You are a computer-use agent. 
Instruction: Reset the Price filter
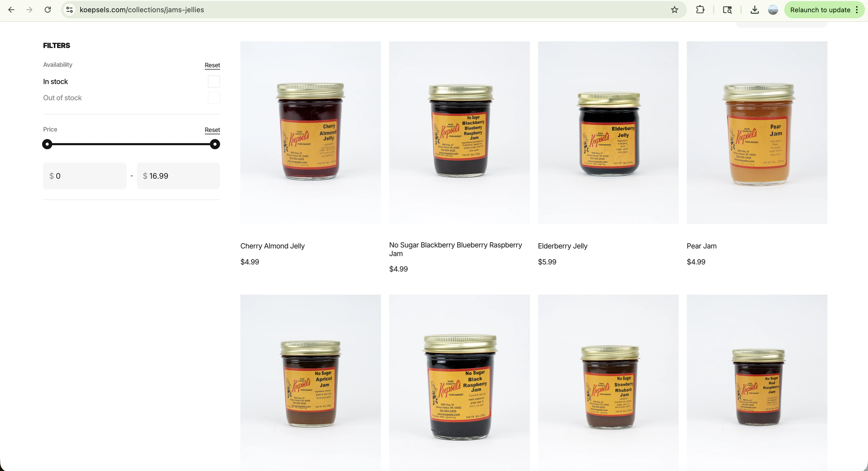point(212,130)
